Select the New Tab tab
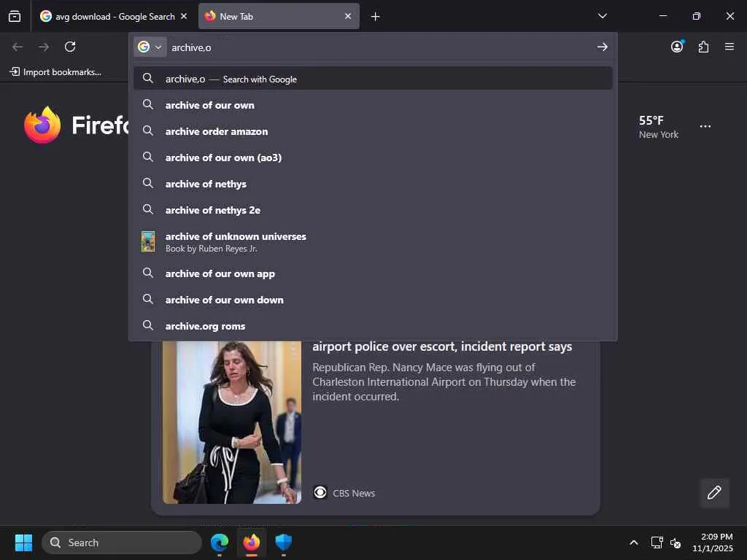This screenshot has height=560, width=747. coord(279,16)
